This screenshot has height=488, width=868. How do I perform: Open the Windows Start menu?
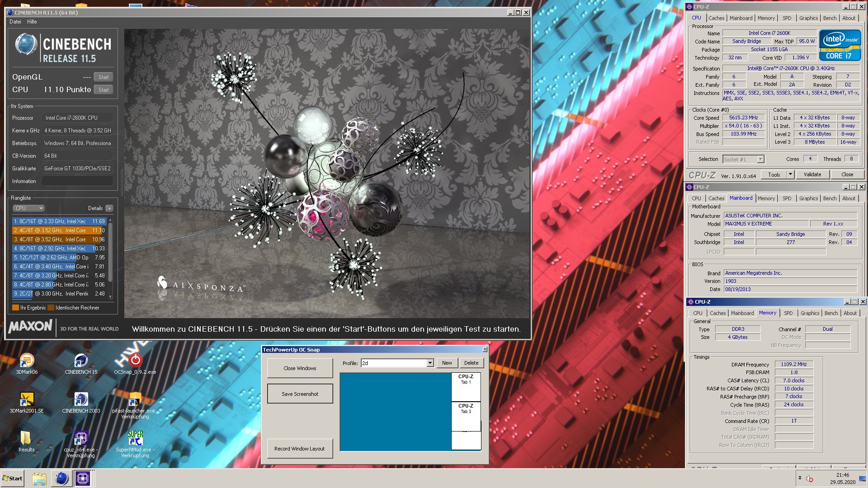point(12,479)
